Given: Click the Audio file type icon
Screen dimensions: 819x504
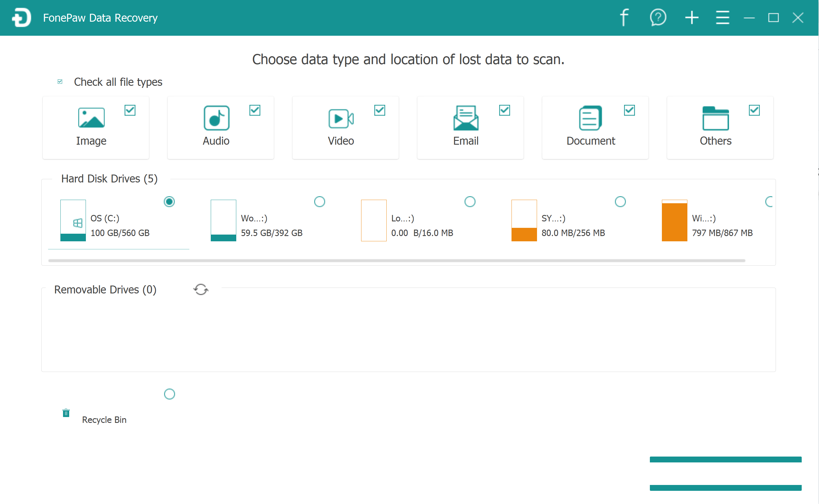Looking at the screenshot, I should [x=216, y=118].
